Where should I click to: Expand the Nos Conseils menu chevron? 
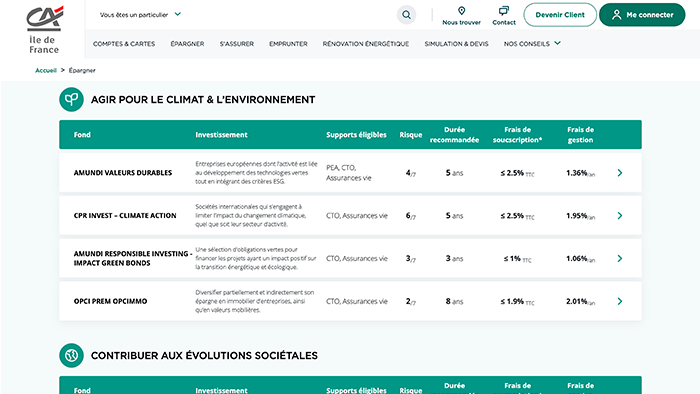point(558,43)
